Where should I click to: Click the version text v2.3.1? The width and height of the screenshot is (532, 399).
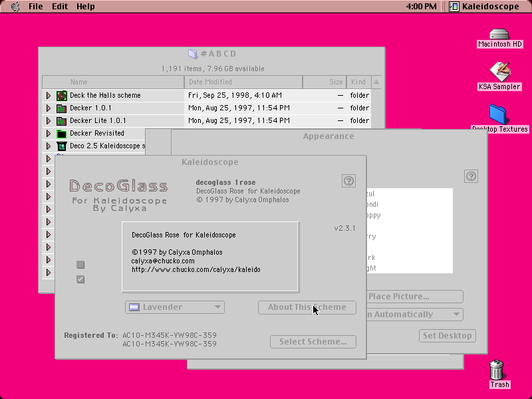(x=344, y=228)
